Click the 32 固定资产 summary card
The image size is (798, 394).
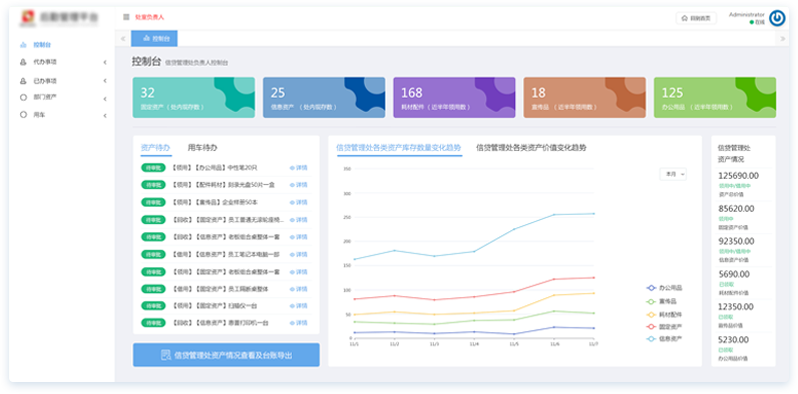click(194, 98)
